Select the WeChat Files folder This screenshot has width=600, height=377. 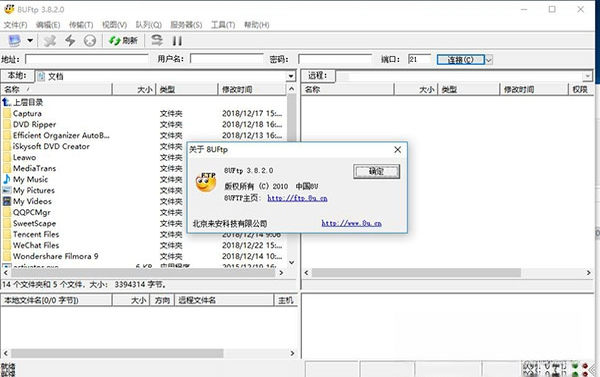[31, 245]
